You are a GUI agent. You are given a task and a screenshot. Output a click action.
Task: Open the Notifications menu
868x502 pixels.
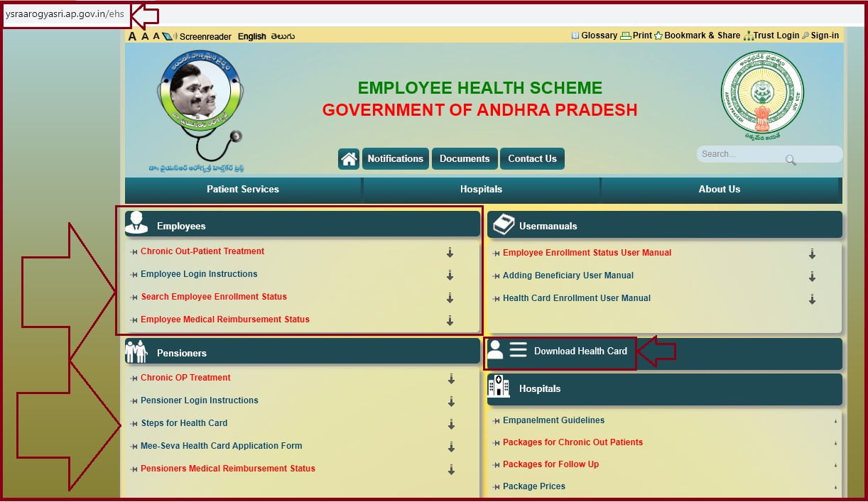click(395, 158)
